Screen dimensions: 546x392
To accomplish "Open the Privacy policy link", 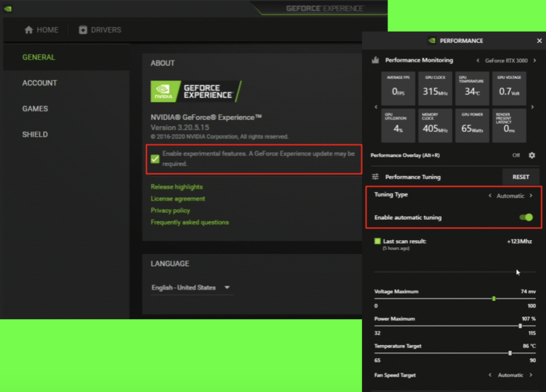I will click(171, 211).
